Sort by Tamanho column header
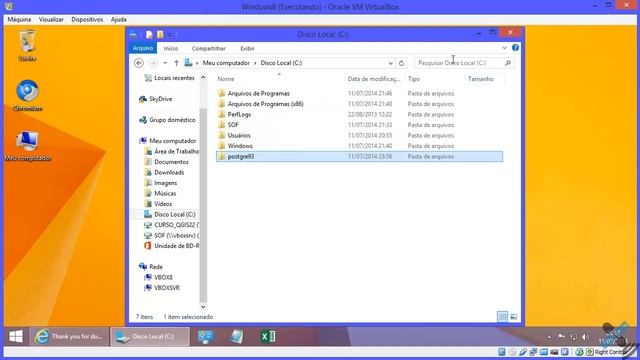This screenshot has width=640, height=360. pos(484,79)
